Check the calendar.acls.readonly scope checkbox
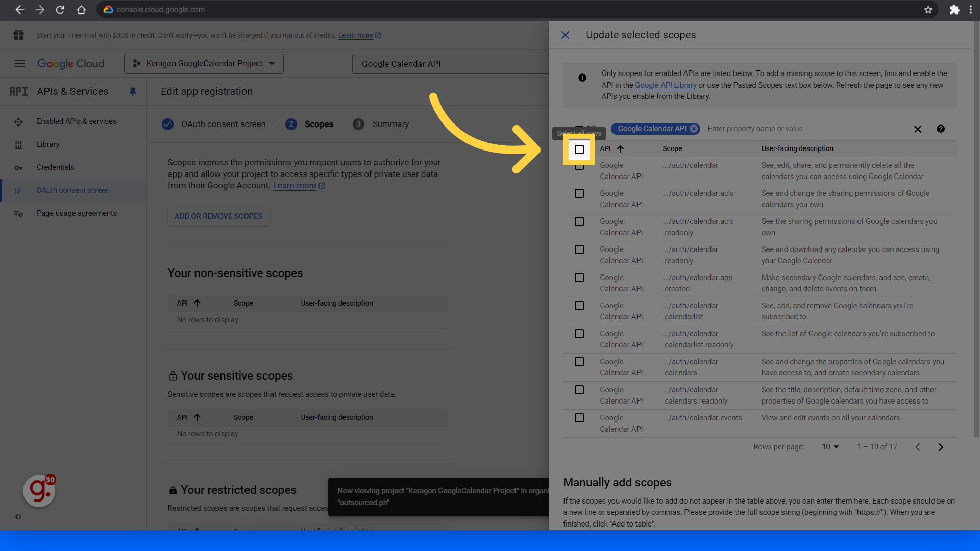This screenshot has width=980, height=551. pos(579,221)
